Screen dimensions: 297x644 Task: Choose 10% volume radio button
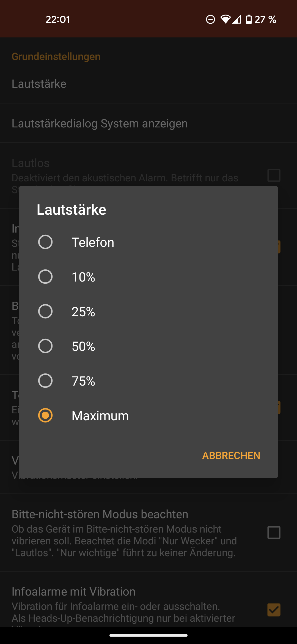[45, 277]
